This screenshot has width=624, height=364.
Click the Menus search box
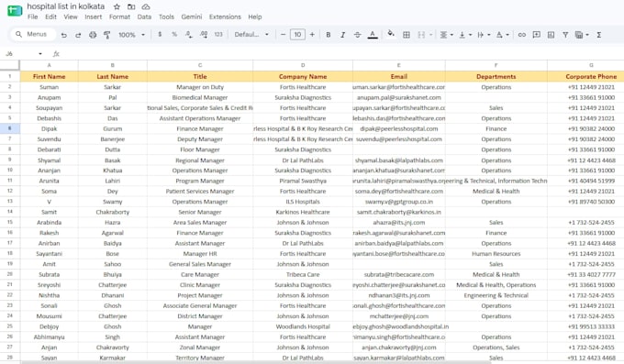(33, 34)
